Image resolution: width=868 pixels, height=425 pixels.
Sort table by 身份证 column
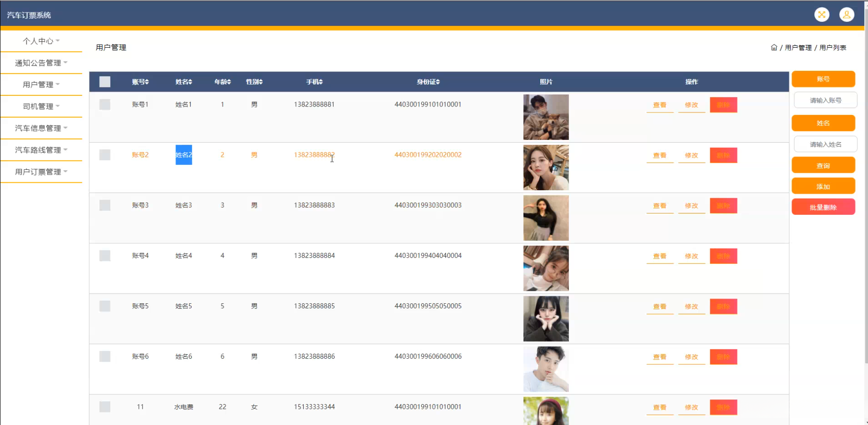tap(428, 82)
